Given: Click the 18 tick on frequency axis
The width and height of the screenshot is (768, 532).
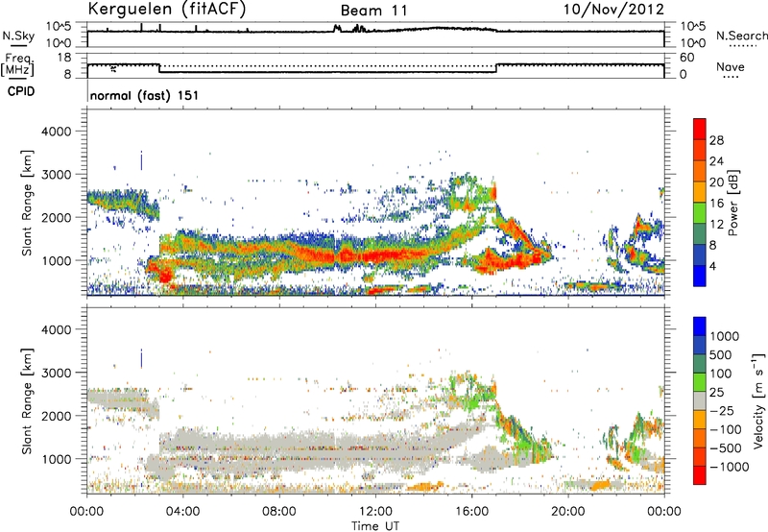Looking at the screenshot, I should [64, 57].
